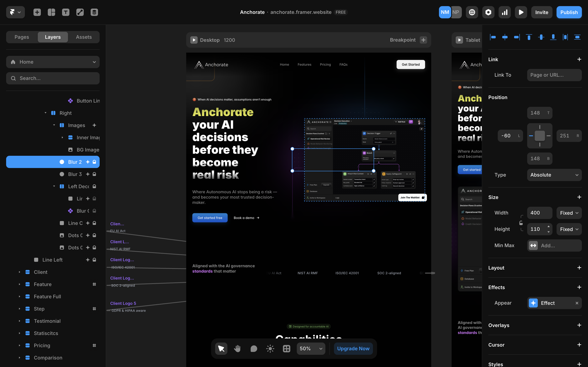This screenshot has height=367, width=588.
Task: Open the Position Type Absolute dropdown
Action: click(x=554, y=175)
